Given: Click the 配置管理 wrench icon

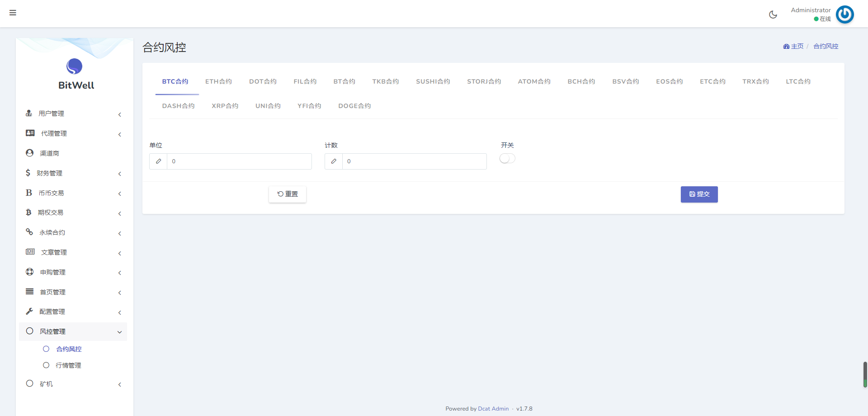Looking at the screenshot, I should click(30, 311).
